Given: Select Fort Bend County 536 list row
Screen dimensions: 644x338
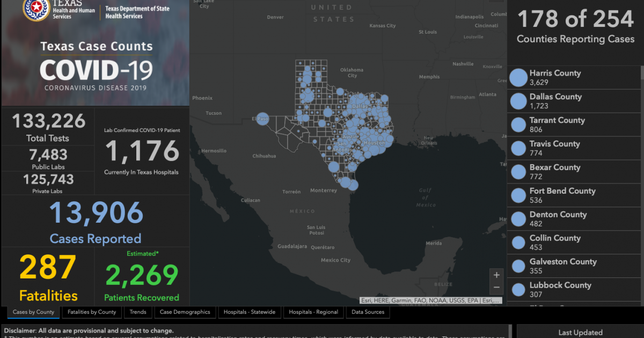Looking at the screenshot, I should pos(574,195).
